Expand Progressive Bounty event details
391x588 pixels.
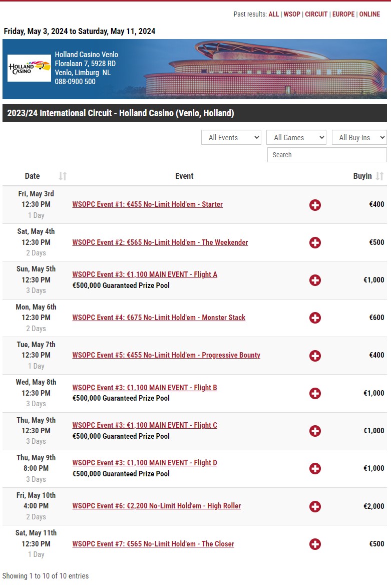tap(315, 356)
